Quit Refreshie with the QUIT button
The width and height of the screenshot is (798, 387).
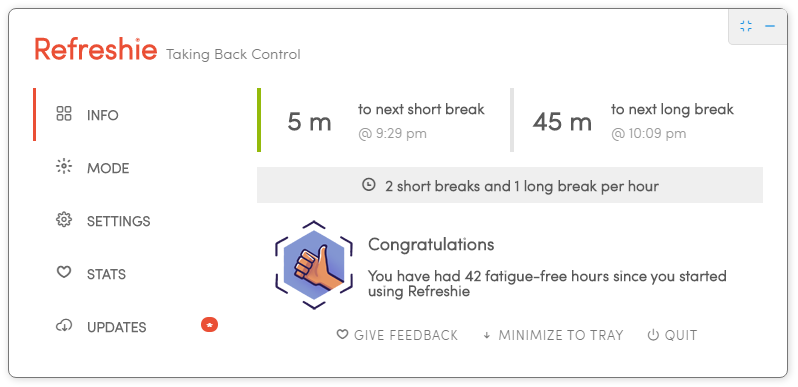point(672,335)
